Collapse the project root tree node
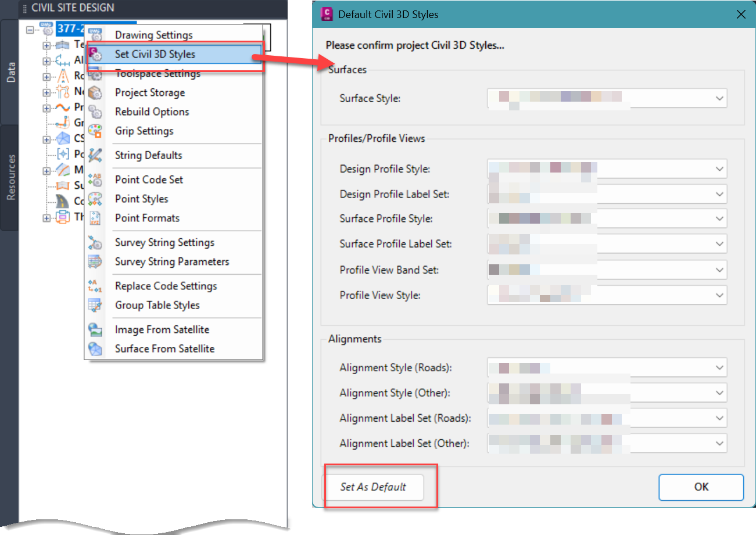 [x=30, y=29]
